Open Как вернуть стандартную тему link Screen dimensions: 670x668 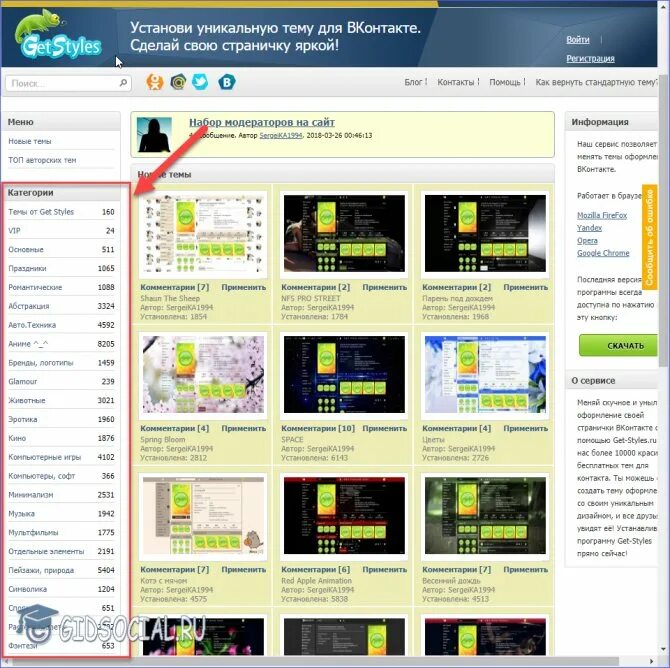click(597, 82)
